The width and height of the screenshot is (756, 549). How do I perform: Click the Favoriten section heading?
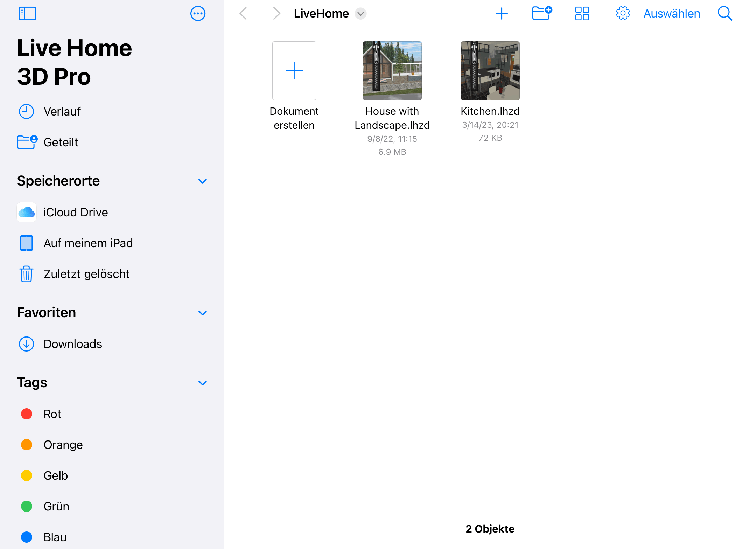[47, 312]
